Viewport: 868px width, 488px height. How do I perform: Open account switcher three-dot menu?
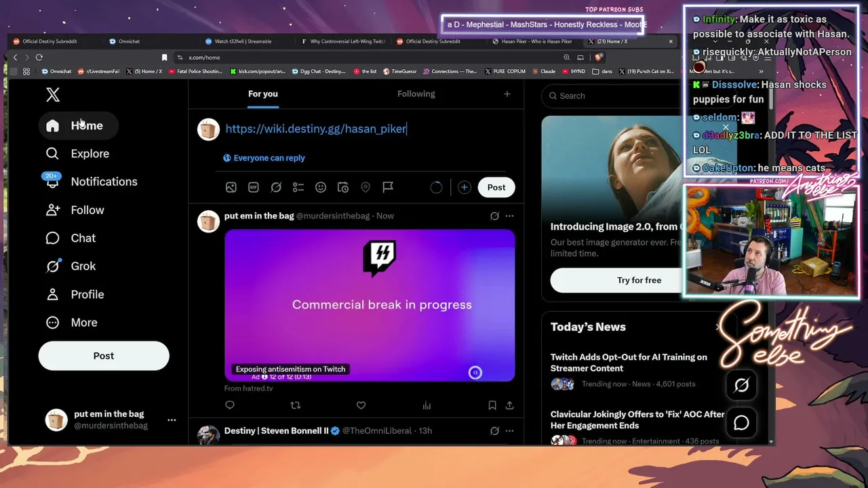tap(172, 420)
